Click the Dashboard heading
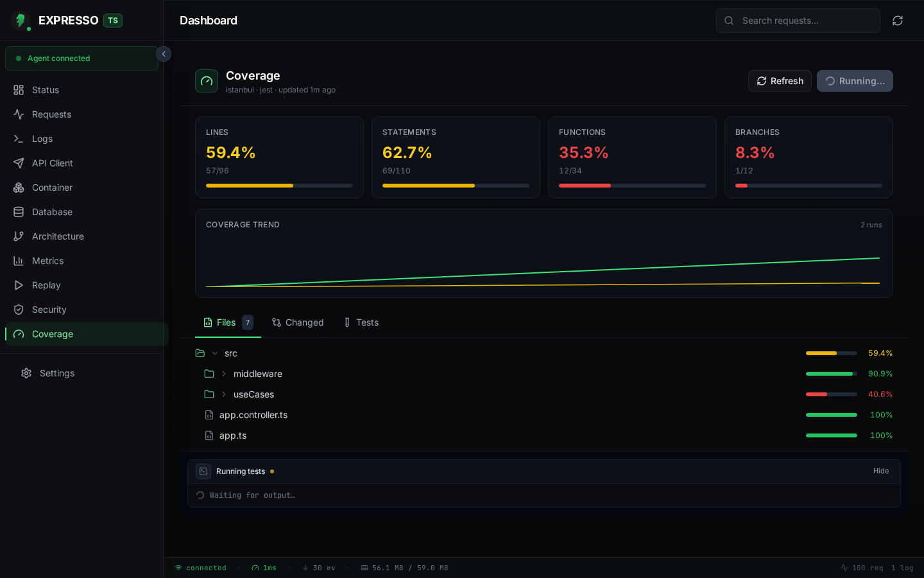This screenshot has height=578, width=924. (x=209, y=21)
